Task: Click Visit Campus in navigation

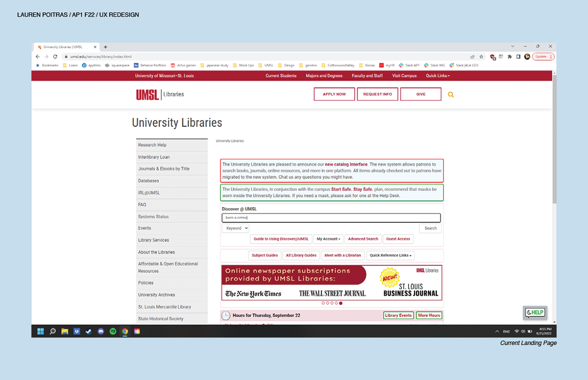Action: [x=404, y=76]
